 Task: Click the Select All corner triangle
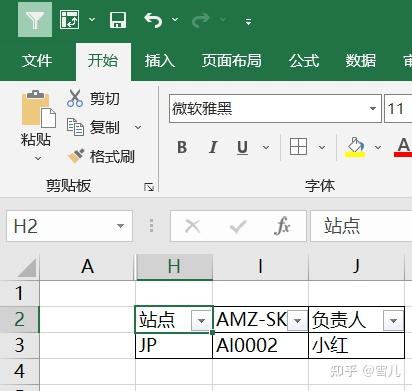point(27,267)
